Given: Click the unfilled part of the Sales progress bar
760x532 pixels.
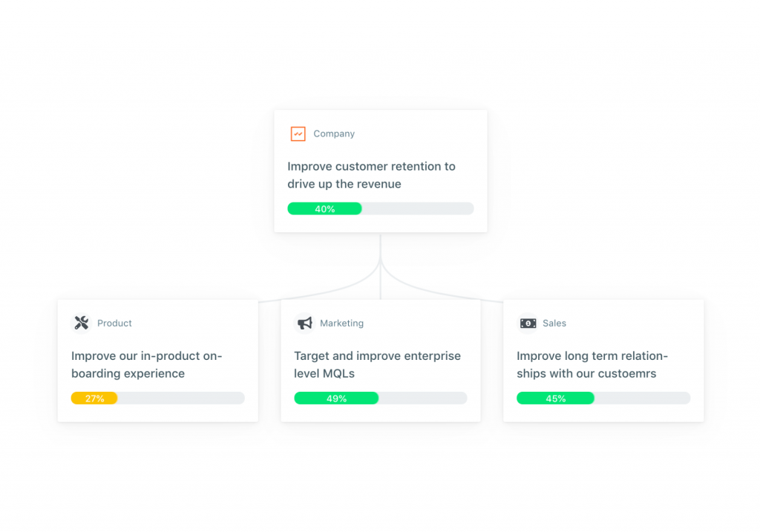Looking at the screenshot, I should [642, 398].
